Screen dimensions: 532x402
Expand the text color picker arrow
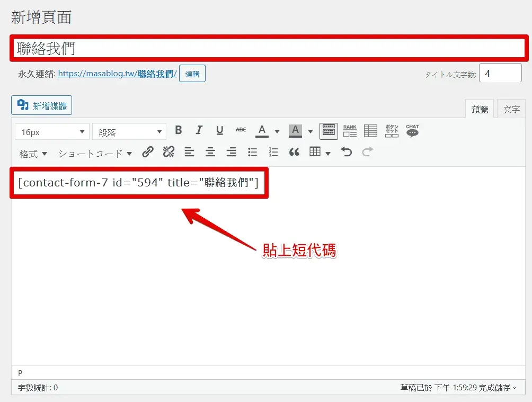point(277,131)
